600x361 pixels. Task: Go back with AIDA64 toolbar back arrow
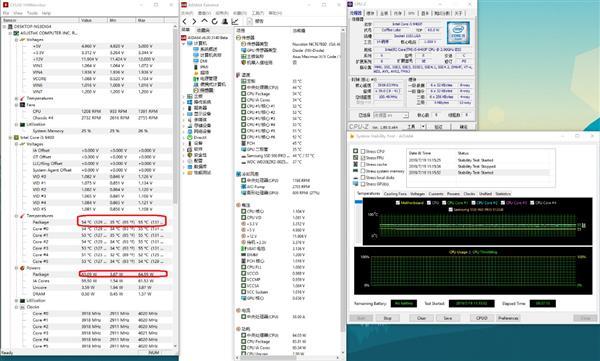pos(185,21)
